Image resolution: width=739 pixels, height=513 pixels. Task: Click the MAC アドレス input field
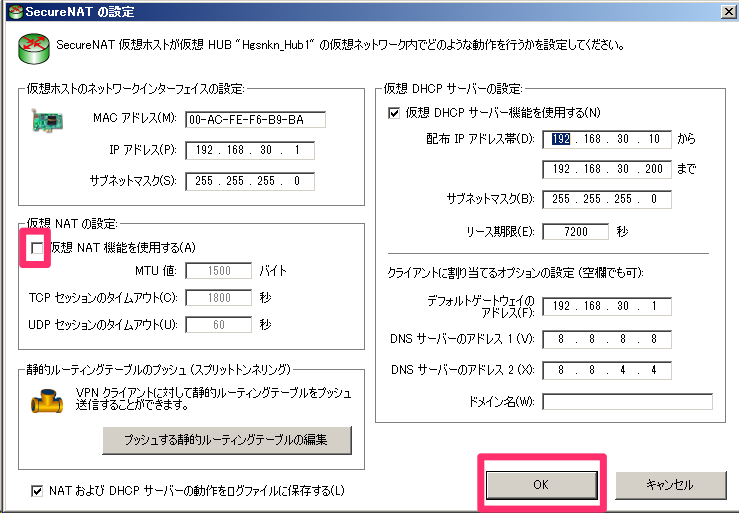coord(255,120)
